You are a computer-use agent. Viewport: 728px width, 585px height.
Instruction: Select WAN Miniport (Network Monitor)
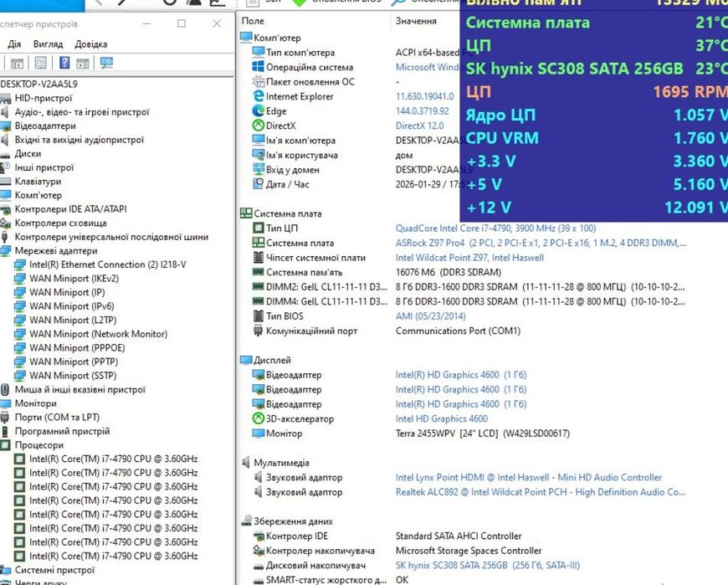[x=99, y=334]
